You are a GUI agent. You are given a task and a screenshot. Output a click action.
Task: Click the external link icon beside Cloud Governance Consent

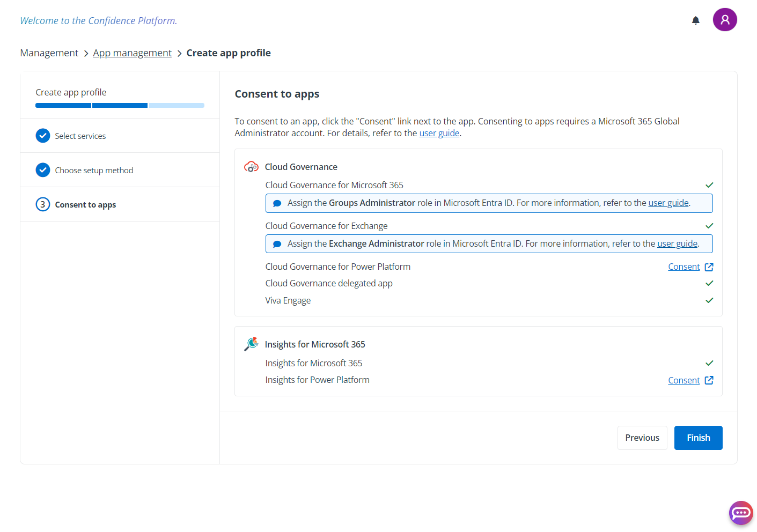709,267
